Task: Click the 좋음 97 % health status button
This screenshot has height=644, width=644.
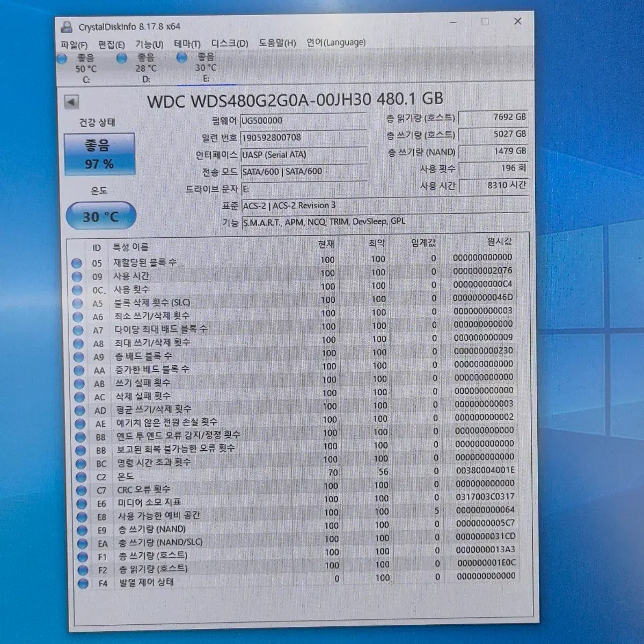Action: [99, 155]
